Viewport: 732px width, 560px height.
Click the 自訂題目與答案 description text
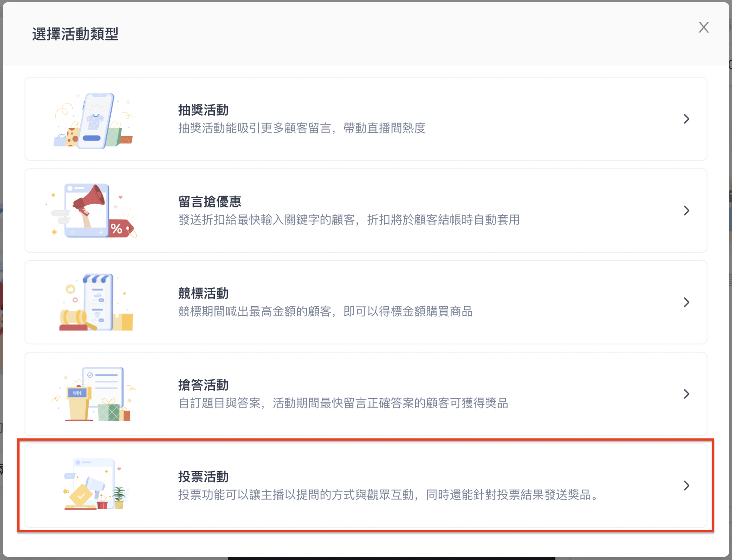(x=343, y=403)
